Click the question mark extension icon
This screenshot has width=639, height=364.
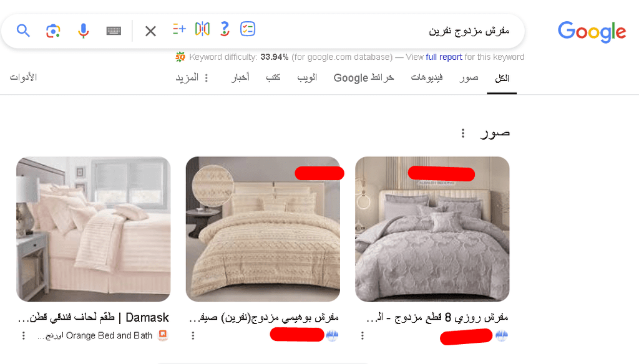(225, 29)
